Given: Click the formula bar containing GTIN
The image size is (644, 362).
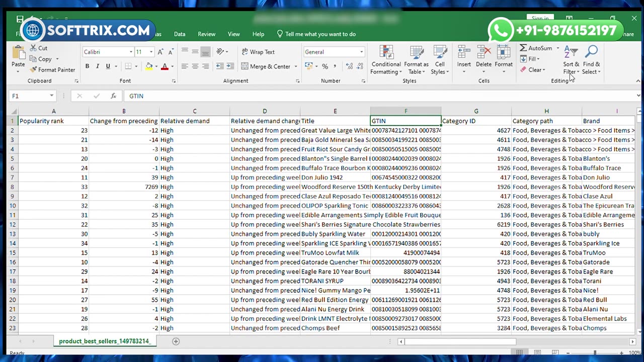Looking at the screenshot, I should click(x=380, y=96).
